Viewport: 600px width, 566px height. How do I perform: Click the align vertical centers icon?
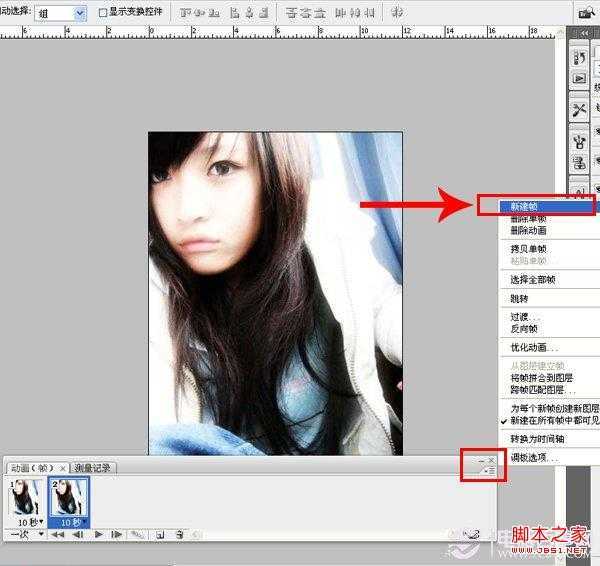coord(200,13)
